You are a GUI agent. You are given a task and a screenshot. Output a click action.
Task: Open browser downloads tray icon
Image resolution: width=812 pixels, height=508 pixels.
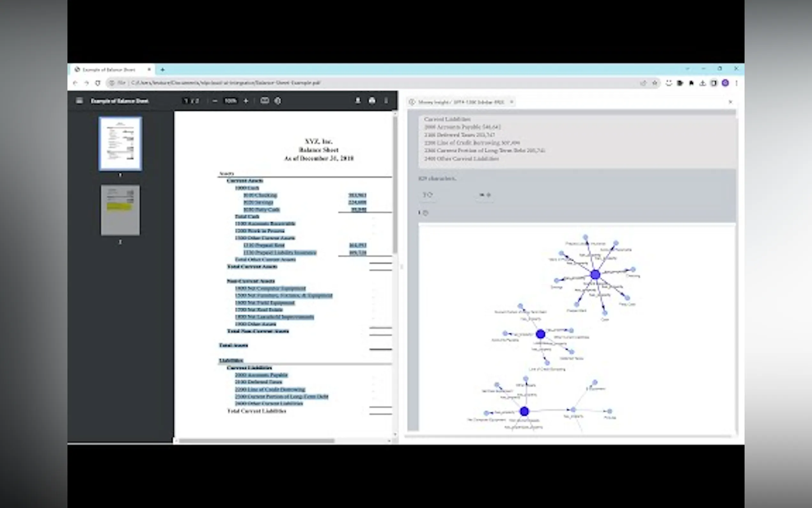[x=703, y=83]
